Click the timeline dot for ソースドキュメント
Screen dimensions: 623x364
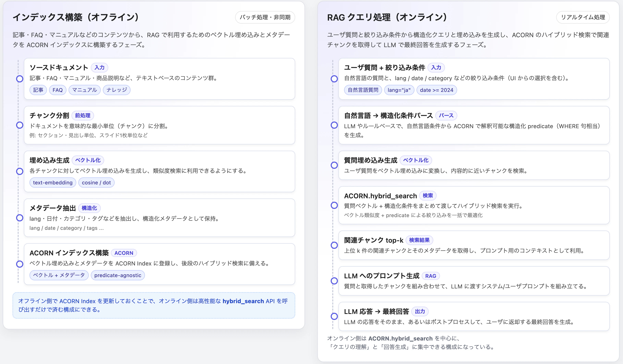pyautogui.click(x=20, y=79)
